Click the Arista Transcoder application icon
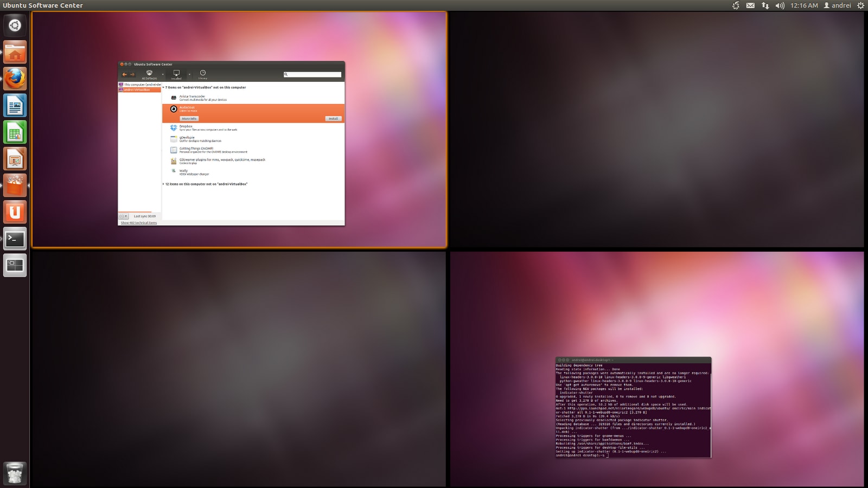Image resolution: width=868 pixels, height=488 pixels. [174, 98]
